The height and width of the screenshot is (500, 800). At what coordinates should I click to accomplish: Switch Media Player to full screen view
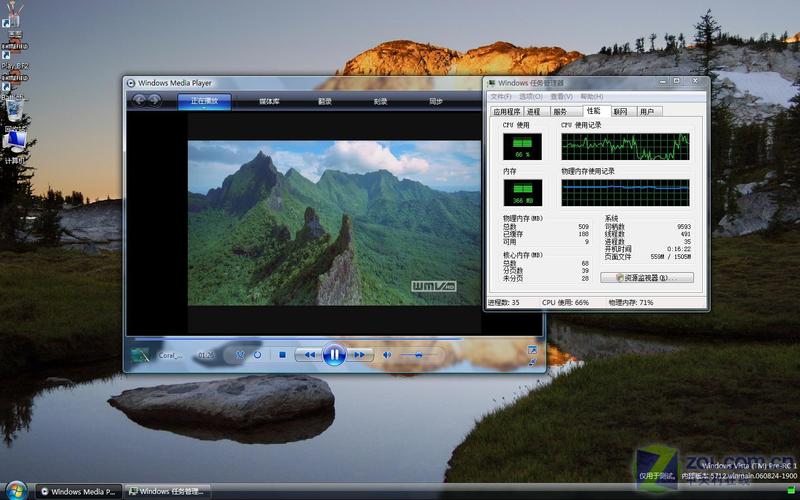pyautogui.click(x=532, y=349)
